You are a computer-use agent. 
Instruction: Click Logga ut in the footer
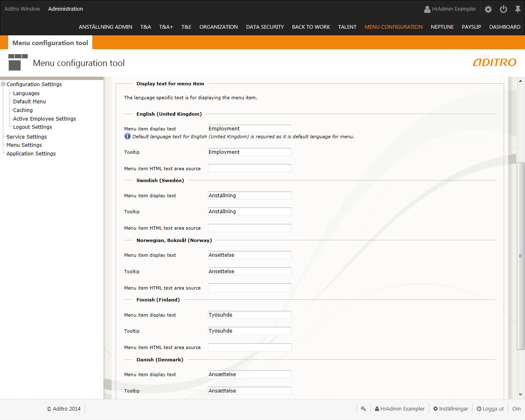[x=490, y=409]
